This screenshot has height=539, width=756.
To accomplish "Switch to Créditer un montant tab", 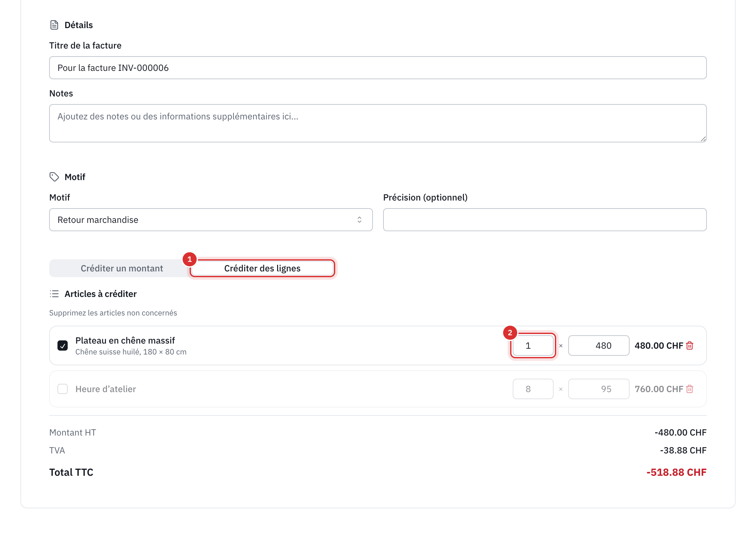I will pyautogui.click(x=121, y=268).
